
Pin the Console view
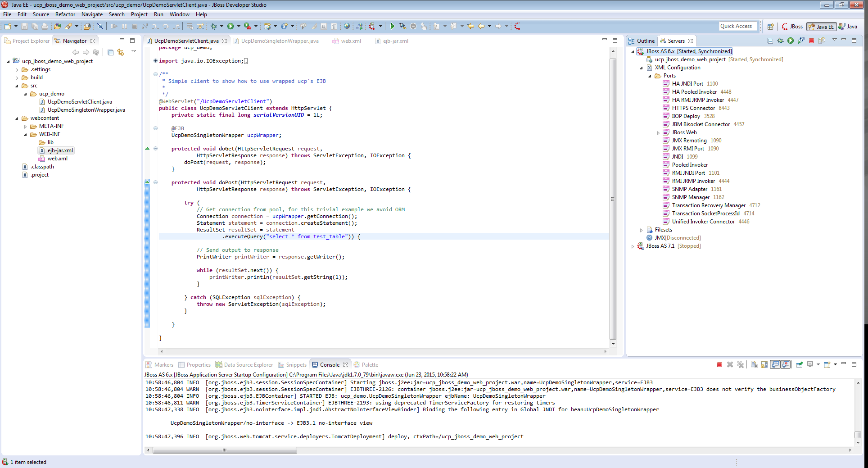click(800, 365)
